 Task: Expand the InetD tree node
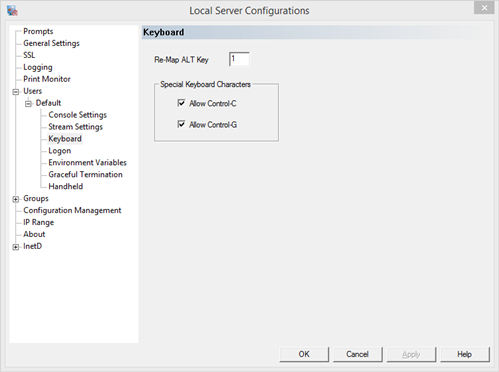point(16,247)
